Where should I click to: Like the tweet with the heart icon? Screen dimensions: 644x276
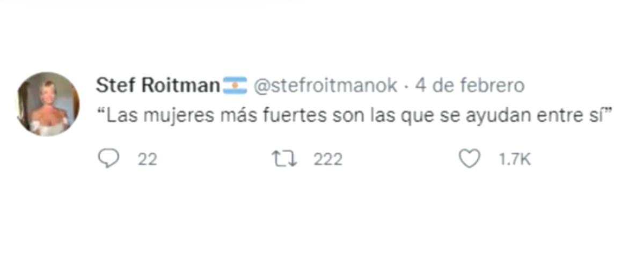(x=470, y=159)
